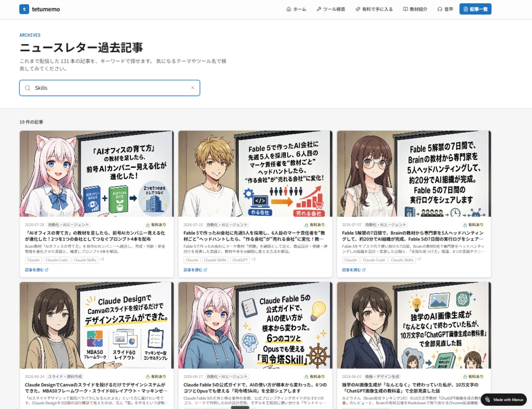Screen dimensions: 532x409
Task: Click external-link icon on the 2026-07-07 card
Action: click(x=364, y=270)
